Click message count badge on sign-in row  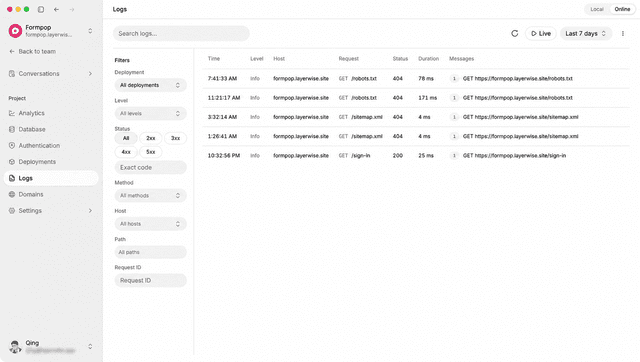pos(454,155)
